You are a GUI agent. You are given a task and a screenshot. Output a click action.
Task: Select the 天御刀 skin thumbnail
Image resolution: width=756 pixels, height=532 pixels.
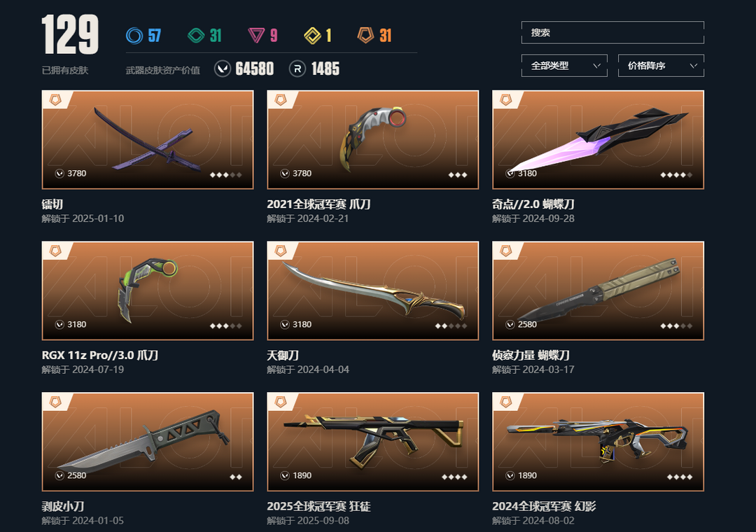click(372, 290)
